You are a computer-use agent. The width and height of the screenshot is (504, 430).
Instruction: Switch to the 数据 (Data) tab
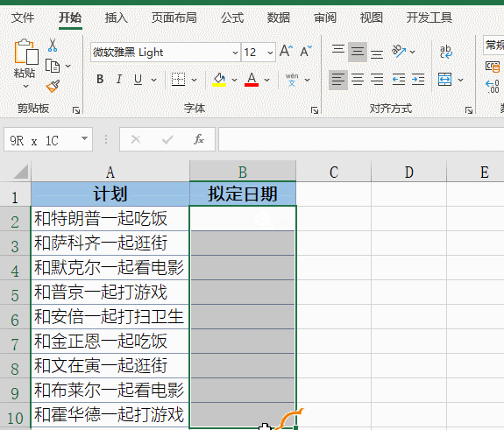pyautogui.click(x=279, y=18)
